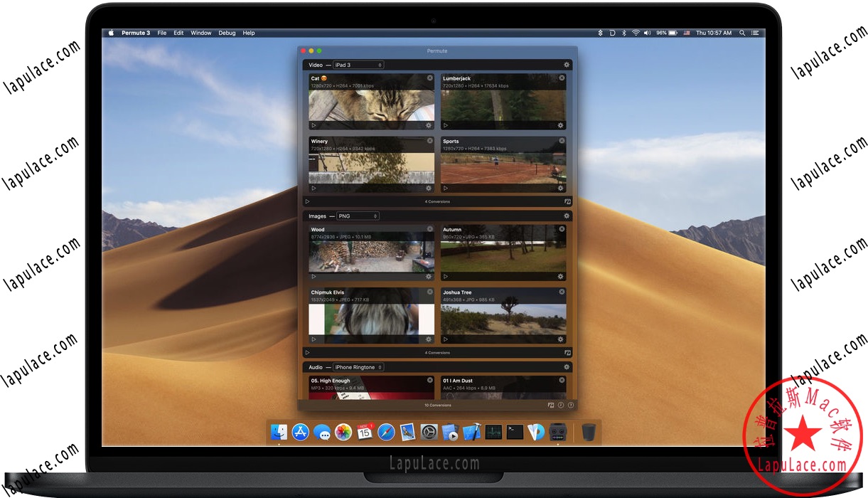
Task: Open the PNG image format dropdown
Action: pyautogui.click(x=358, y=216)
